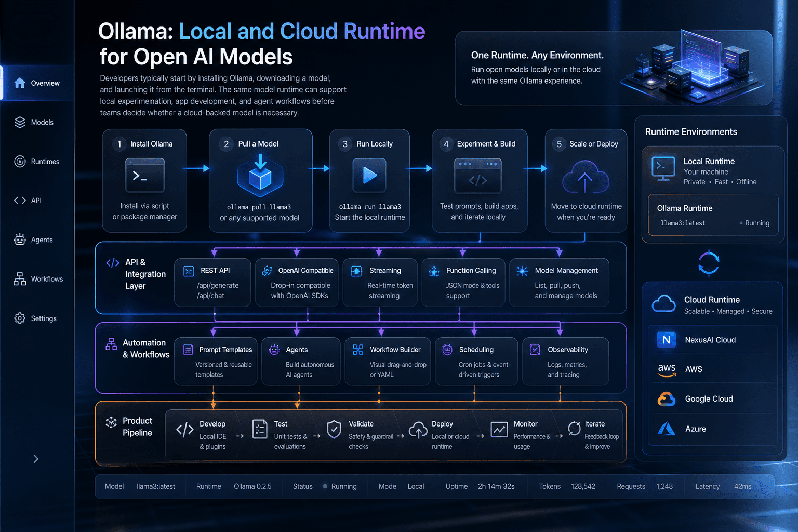Click the Scheduling clock icon
Viewport: 798px width, 532px height.
[x=447, y=350]
